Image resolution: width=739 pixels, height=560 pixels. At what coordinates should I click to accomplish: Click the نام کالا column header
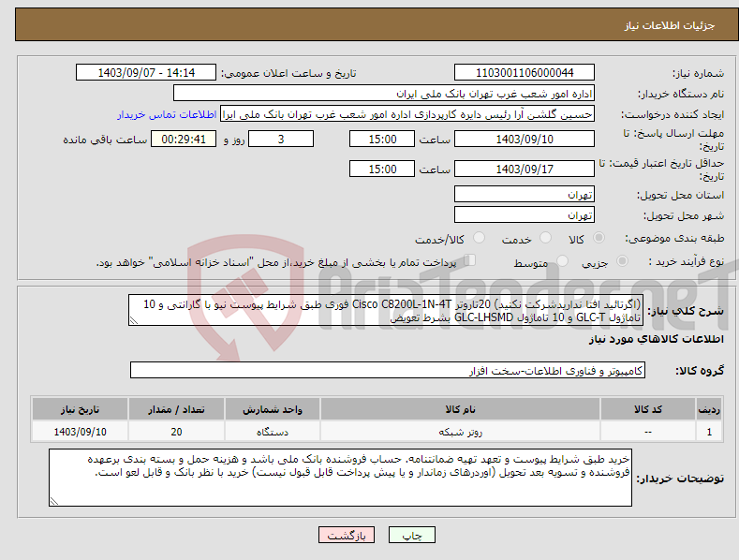tap(460, 409)
